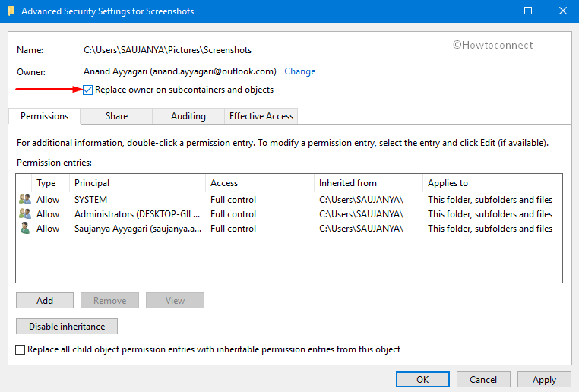
Task: Select the Administrators permission entry row
Action: [x=137, y=214]
